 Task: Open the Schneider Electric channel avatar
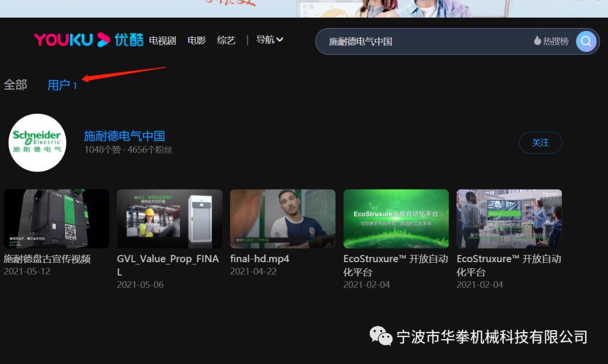coord(38,143)
